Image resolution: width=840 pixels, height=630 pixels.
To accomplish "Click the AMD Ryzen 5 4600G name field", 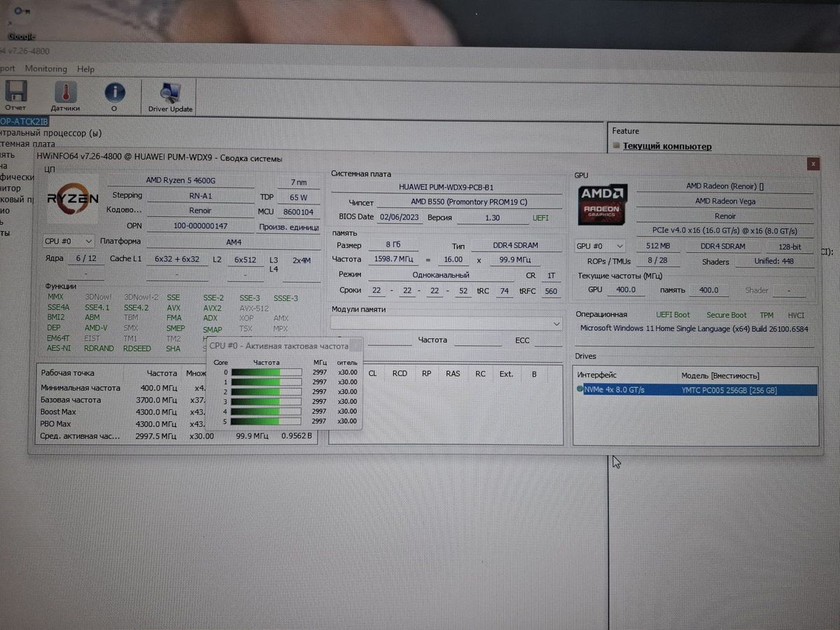I will click(185, 181).
